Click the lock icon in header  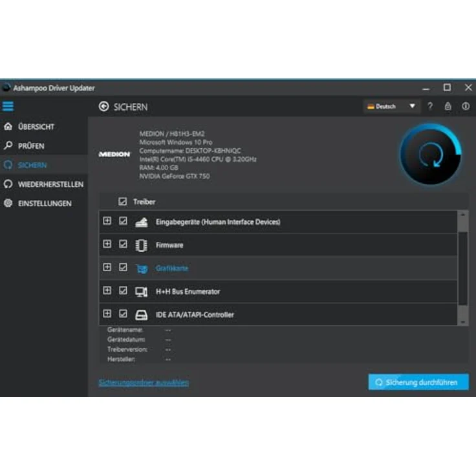click(448, 106)
